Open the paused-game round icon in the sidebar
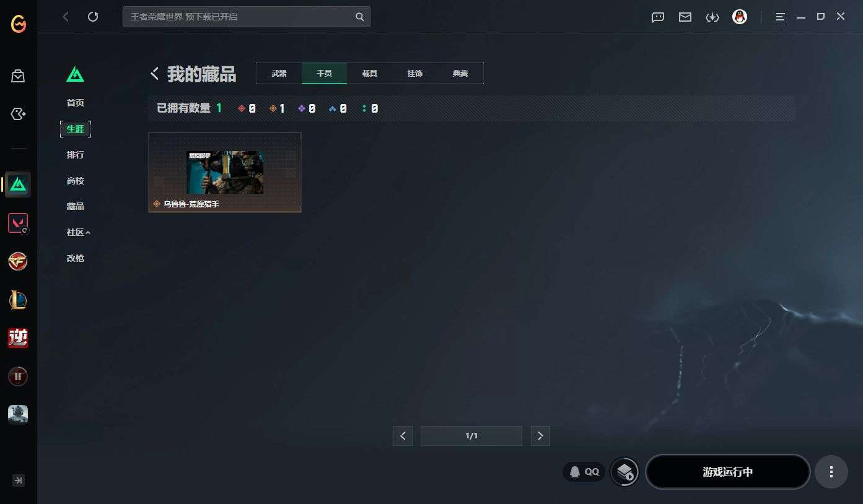The width and height of the screenshot is (863, 504). coord(18,376)
